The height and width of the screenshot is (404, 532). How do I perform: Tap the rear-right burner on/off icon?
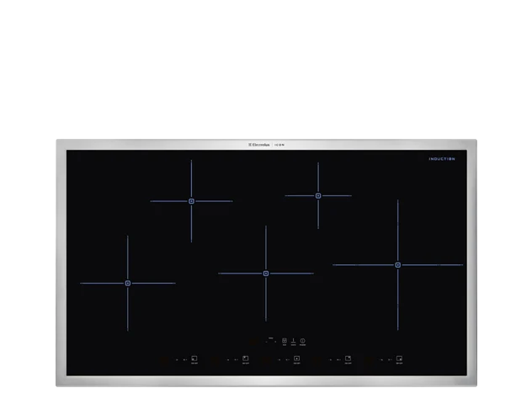pyautogui.click(x=348, y=359)
